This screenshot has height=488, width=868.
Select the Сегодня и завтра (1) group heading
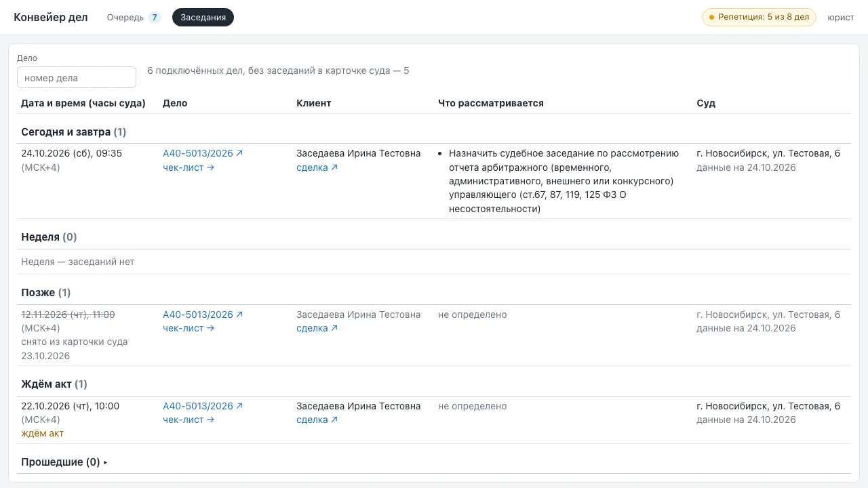(x=74, y=131)
